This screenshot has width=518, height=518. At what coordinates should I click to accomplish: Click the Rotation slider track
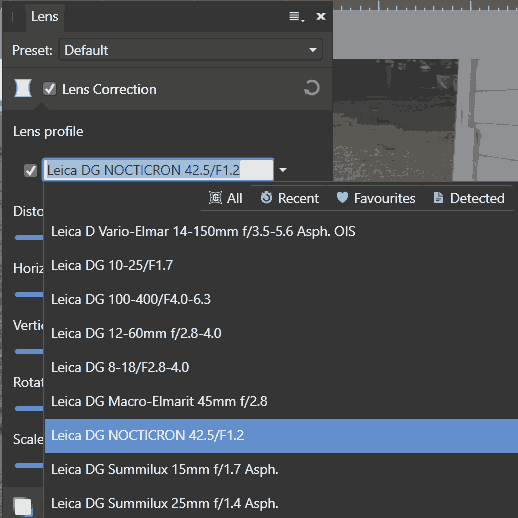(29, 408)
